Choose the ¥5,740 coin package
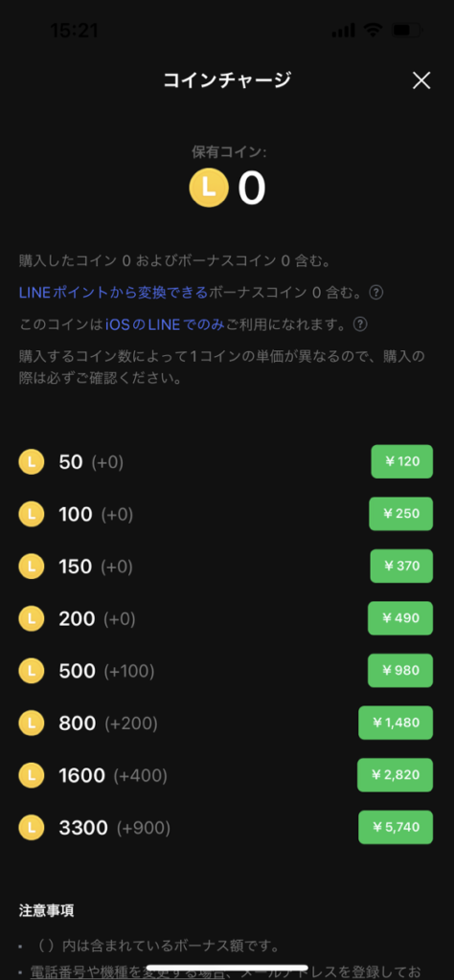This screenshot has width=454, height=980. coord(396,827)
